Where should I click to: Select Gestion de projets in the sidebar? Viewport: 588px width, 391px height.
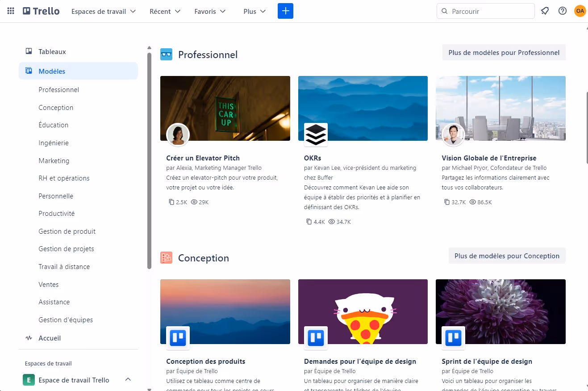pos(66,248)
